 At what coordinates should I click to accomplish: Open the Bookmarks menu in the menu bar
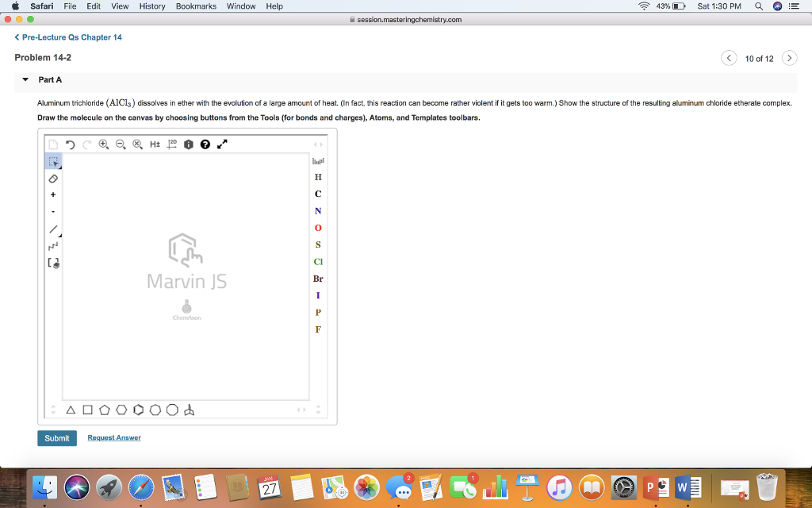click(x=195, y=6)
